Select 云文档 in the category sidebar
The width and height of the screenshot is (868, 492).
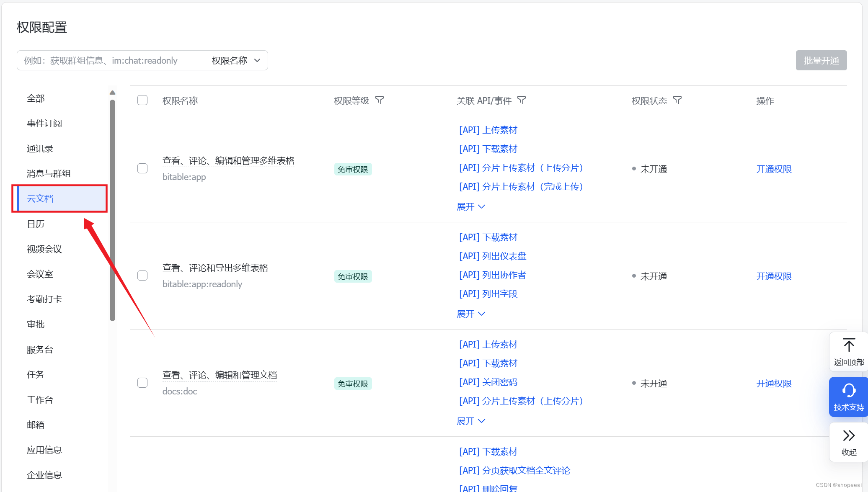(x=40, y=198)
